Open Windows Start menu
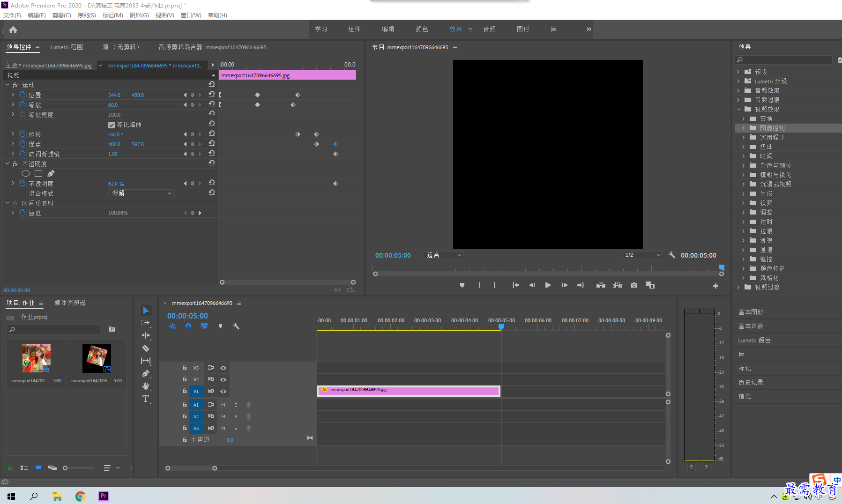The height and width of the screenshot is (504, 842). (11, 496)
